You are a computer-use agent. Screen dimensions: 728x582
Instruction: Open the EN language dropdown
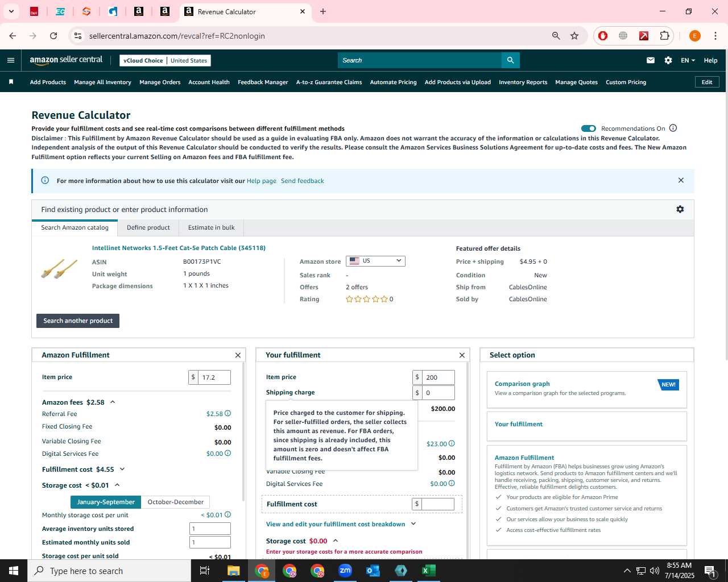(688, 60)
